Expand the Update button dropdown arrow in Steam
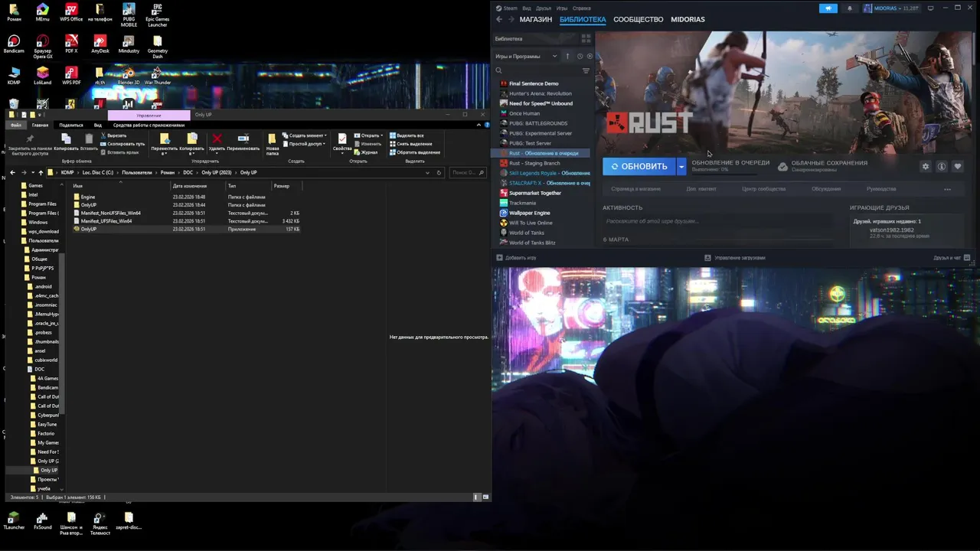Viewport: 980px width, 551px height. [681, 166]
